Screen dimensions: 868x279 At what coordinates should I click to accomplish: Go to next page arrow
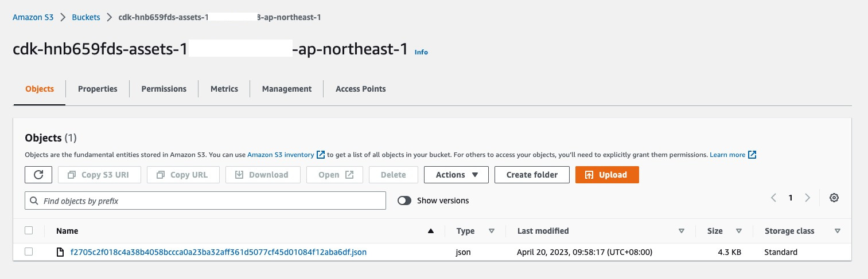808,198
